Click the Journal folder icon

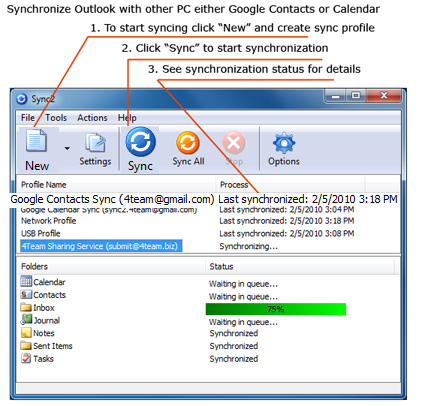26,319
